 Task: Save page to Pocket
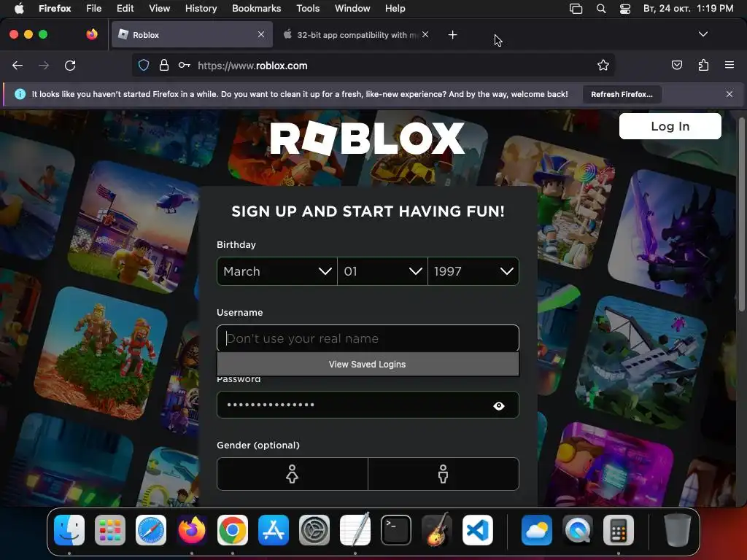pyautogui.click(x=676, y=65)
